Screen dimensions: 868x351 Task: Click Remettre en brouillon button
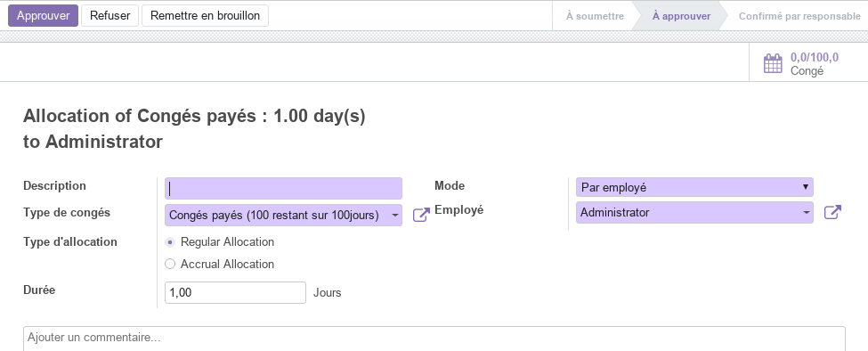[205, 15]
